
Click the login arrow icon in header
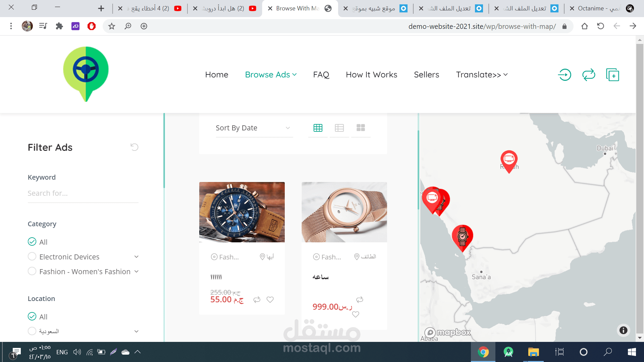[565, 75]
